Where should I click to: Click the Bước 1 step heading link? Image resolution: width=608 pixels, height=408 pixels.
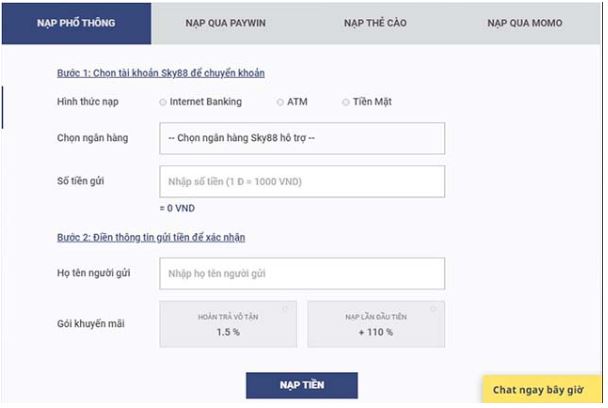[x=160, y=73]
